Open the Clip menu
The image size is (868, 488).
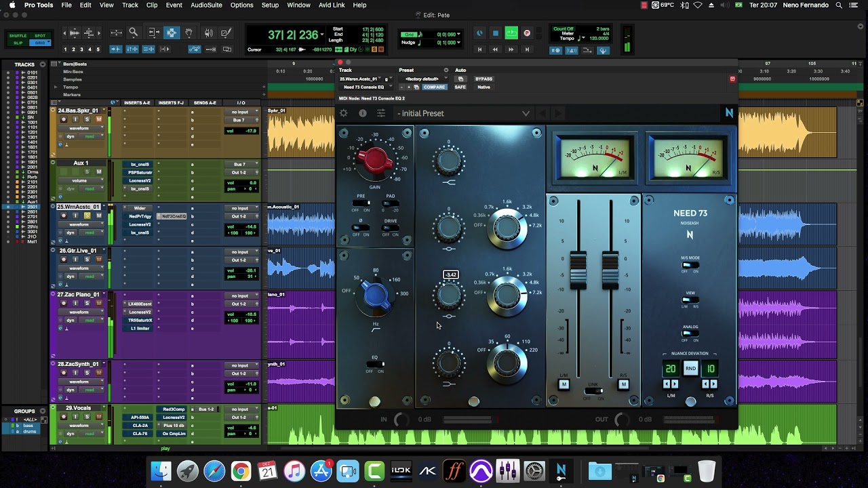click(152, 5)
